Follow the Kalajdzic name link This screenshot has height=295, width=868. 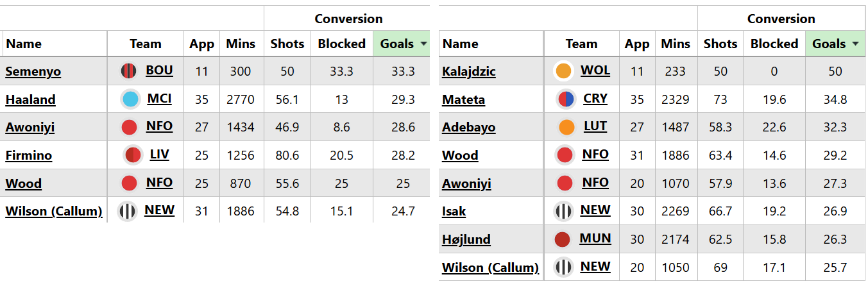[x=468, y=71]
